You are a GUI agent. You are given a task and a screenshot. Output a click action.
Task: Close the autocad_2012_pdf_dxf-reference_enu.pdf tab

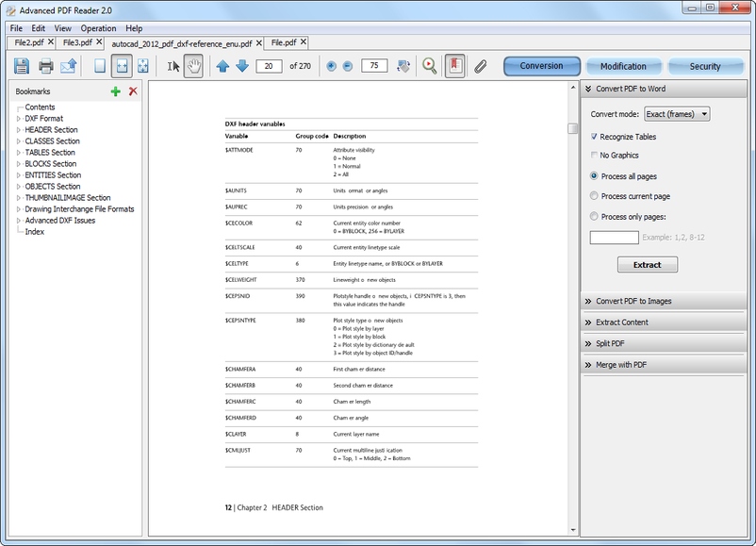click(x=259, y=43)
